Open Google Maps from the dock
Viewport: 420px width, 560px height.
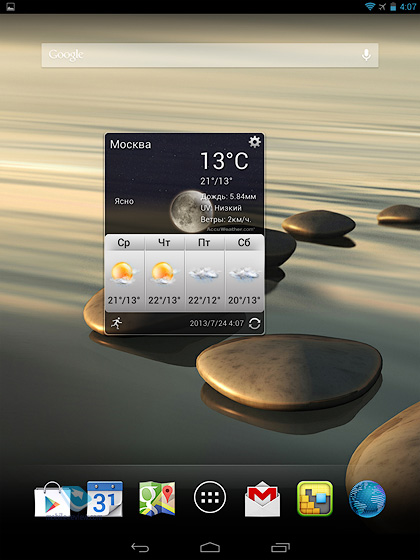pyautogui.click(x=157, y=498)
